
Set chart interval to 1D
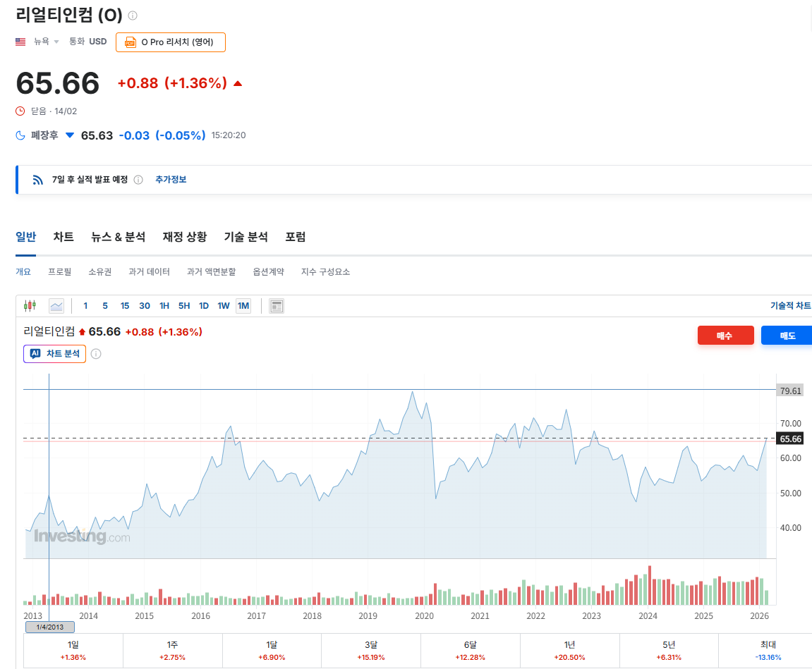tap(203, 306)
